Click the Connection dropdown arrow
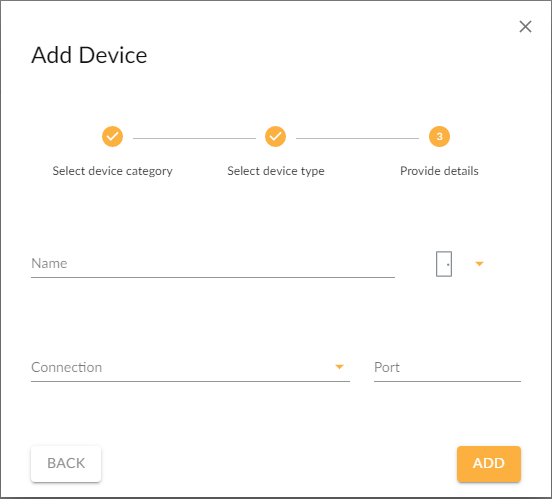552x499 pixels. 339,367
